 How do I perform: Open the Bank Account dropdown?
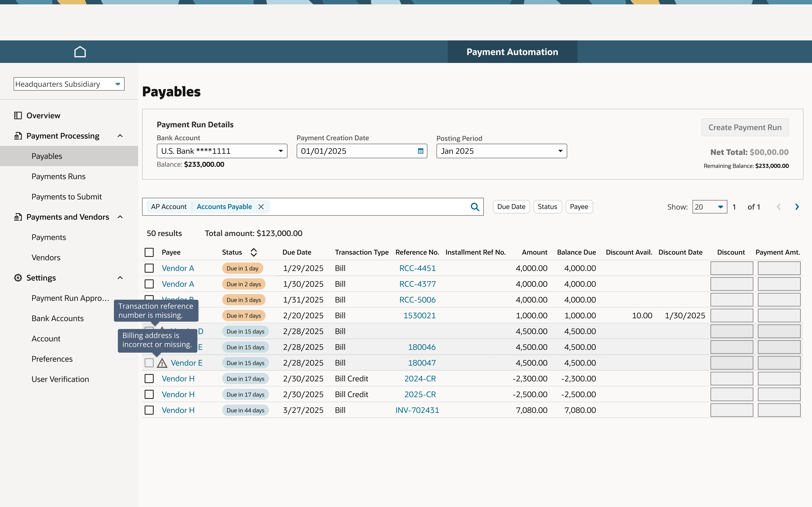coord(222,151)
